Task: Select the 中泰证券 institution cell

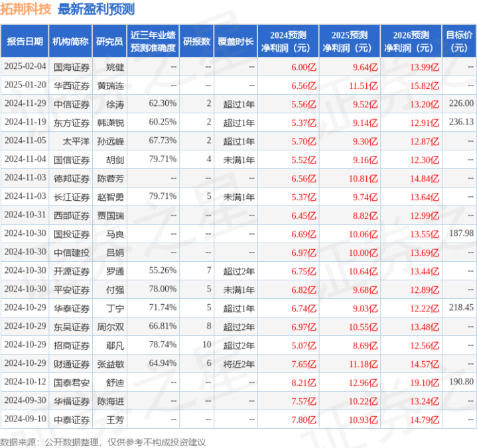Action: (x=72, y=420)
